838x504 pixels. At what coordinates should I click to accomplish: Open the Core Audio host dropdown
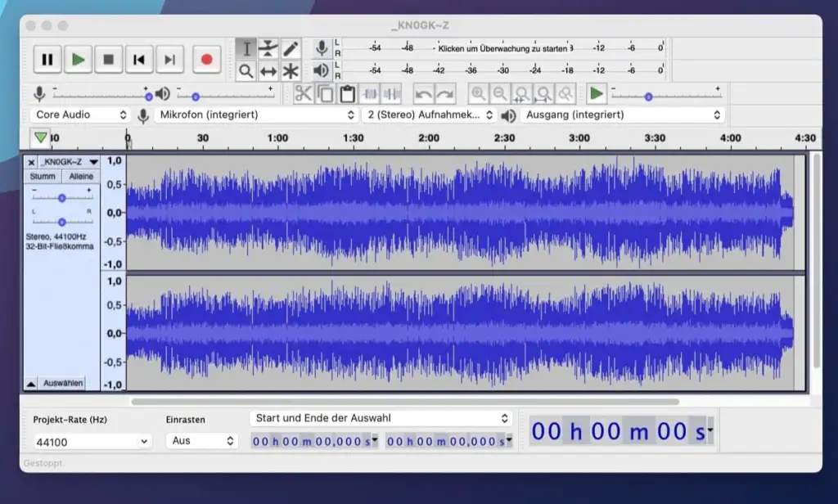(x=79, y=115)
